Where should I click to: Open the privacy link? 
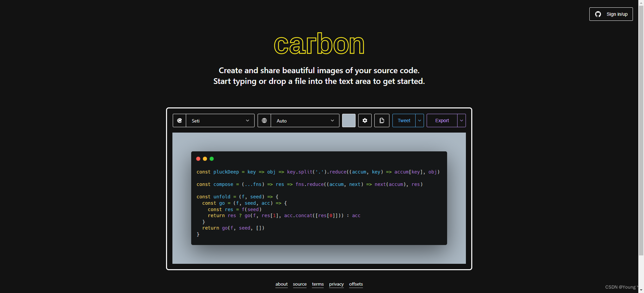[x=336, y=284]
